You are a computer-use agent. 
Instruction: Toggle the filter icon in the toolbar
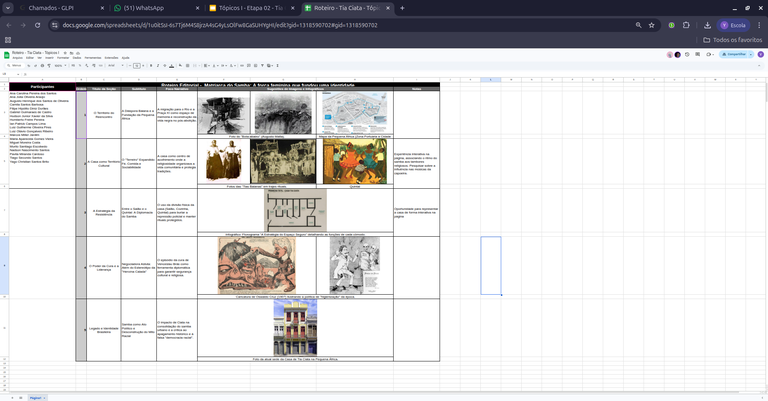[x=262, y=66]
